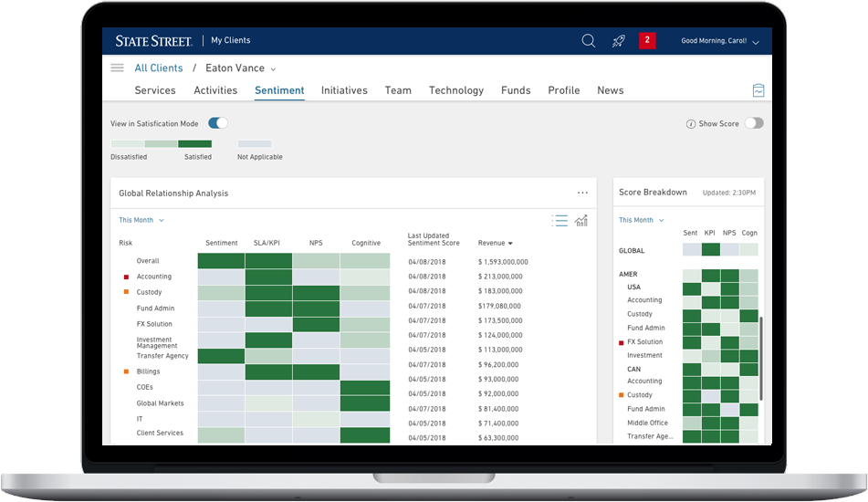Click the Show Score info icon

(x=691, y=124)
